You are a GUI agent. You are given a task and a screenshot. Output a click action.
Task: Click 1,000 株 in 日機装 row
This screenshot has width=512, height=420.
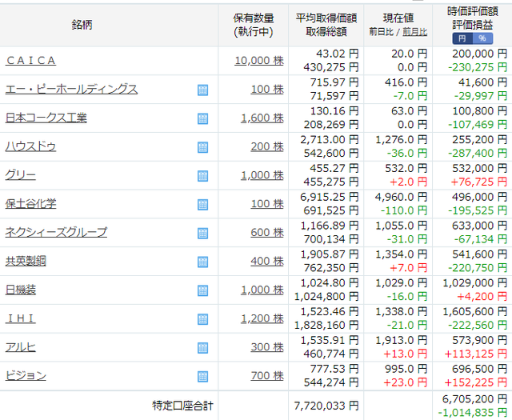(x=262, y=290)
